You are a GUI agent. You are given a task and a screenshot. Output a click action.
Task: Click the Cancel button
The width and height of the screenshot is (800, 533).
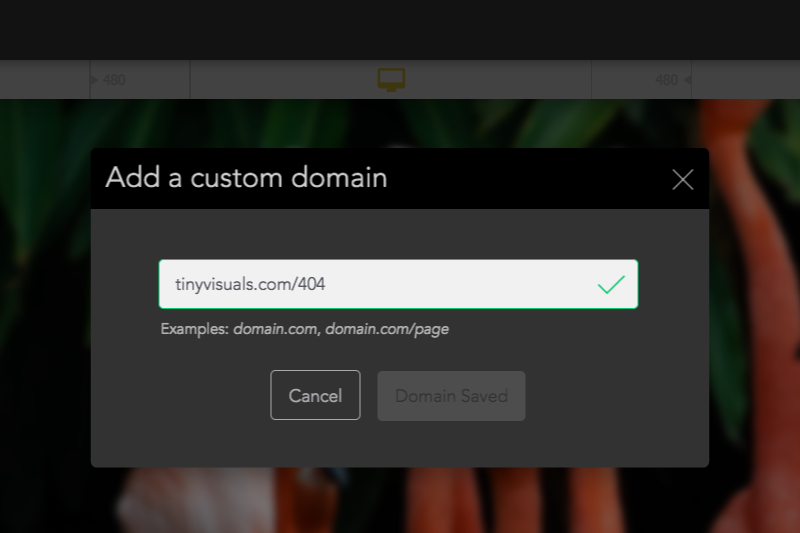(315, 395)
